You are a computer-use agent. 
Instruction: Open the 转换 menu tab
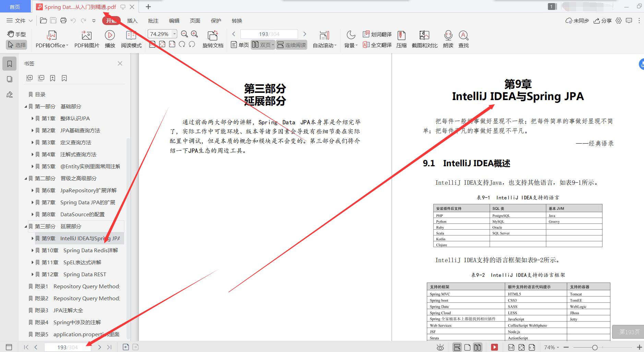[x=237, y=21]
